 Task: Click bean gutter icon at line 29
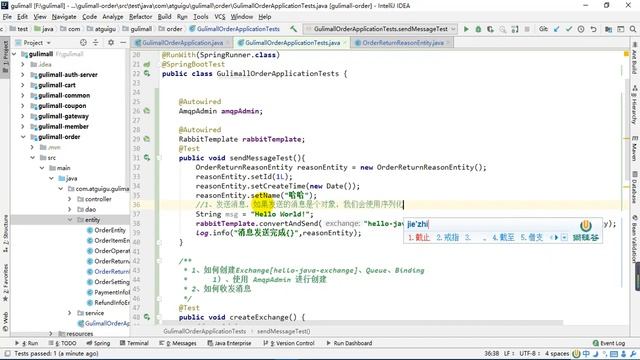pos(147,139)
